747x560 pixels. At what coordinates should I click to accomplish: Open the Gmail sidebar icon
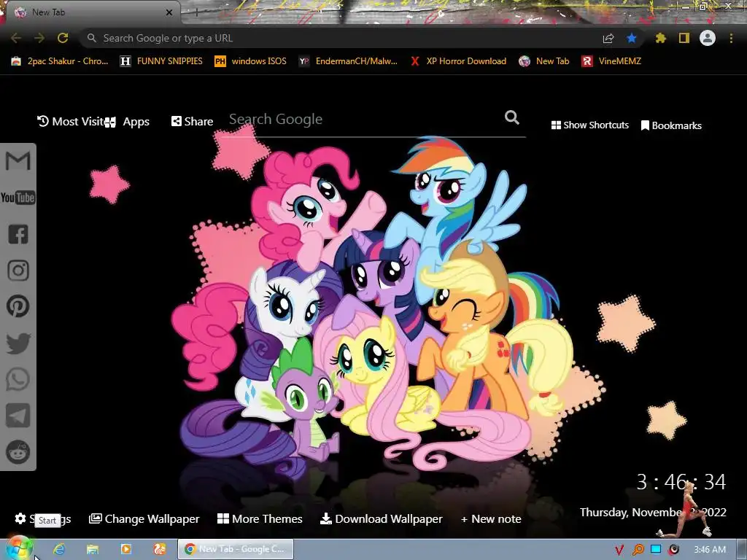click(x=18, y=161)
